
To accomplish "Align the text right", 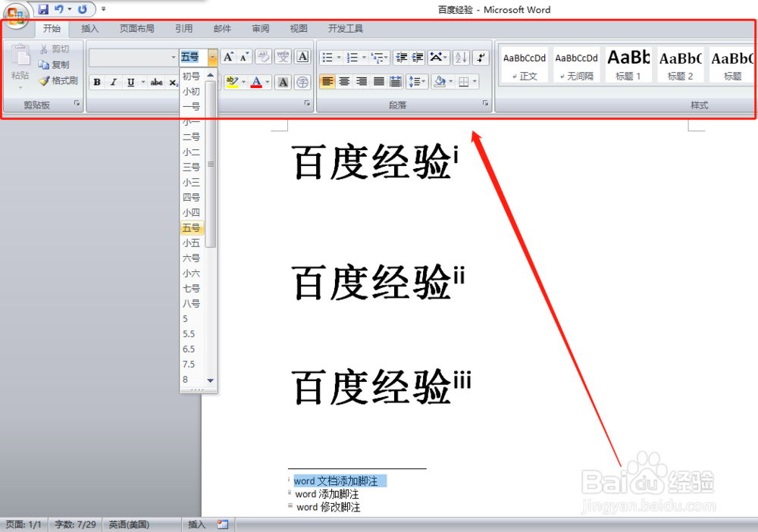I will [x=361, y=82].
